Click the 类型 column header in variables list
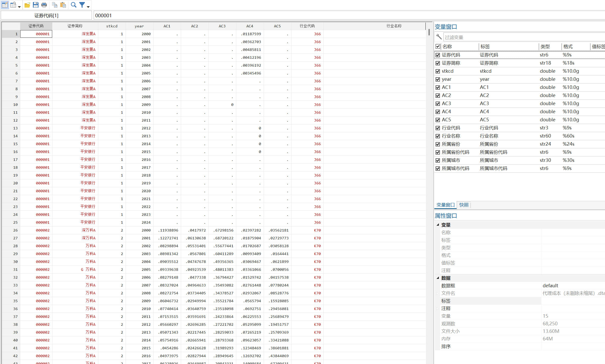The image size is (605, 364). click(545, 47)
